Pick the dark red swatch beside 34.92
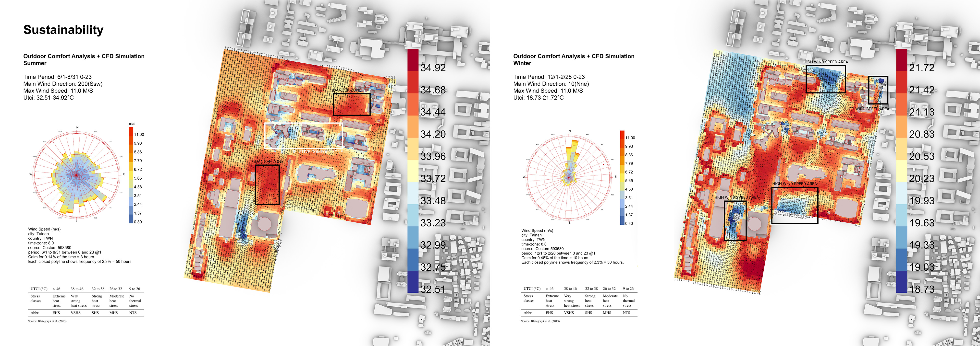 [x=413, y=60]
